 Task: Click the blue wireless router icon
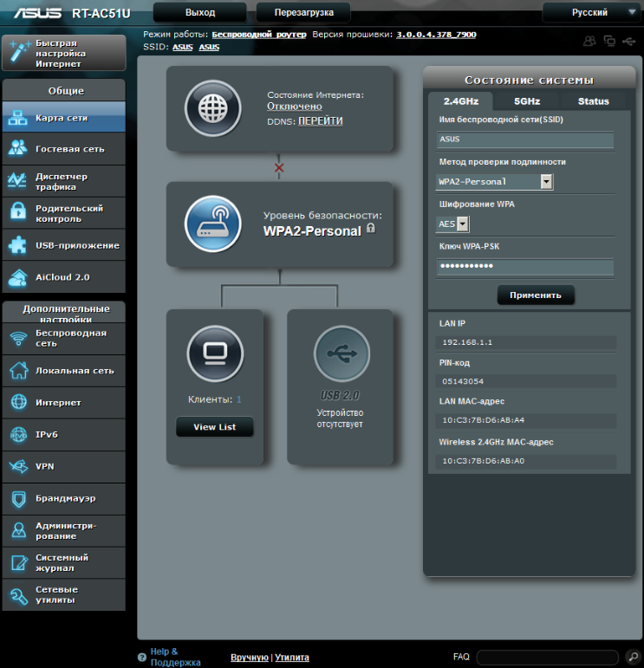click(213, 224)
